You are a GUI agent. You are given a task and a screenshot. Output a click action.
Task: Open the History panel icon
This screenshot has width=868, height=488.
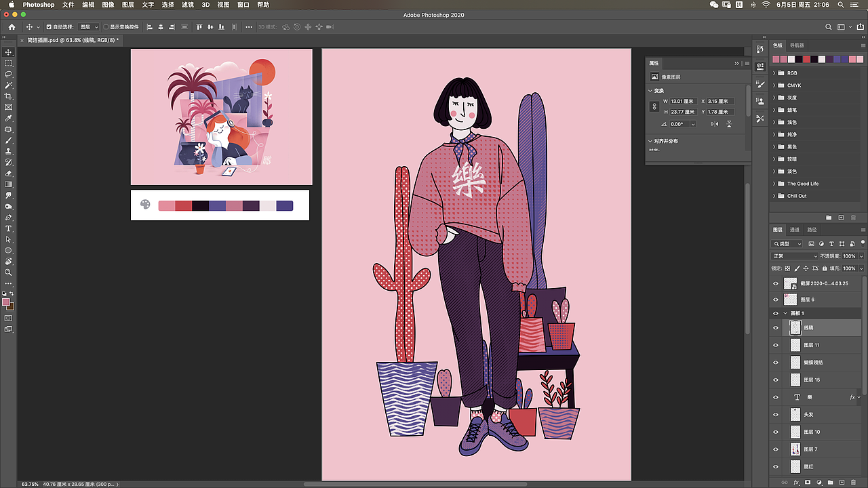point(759,49)
